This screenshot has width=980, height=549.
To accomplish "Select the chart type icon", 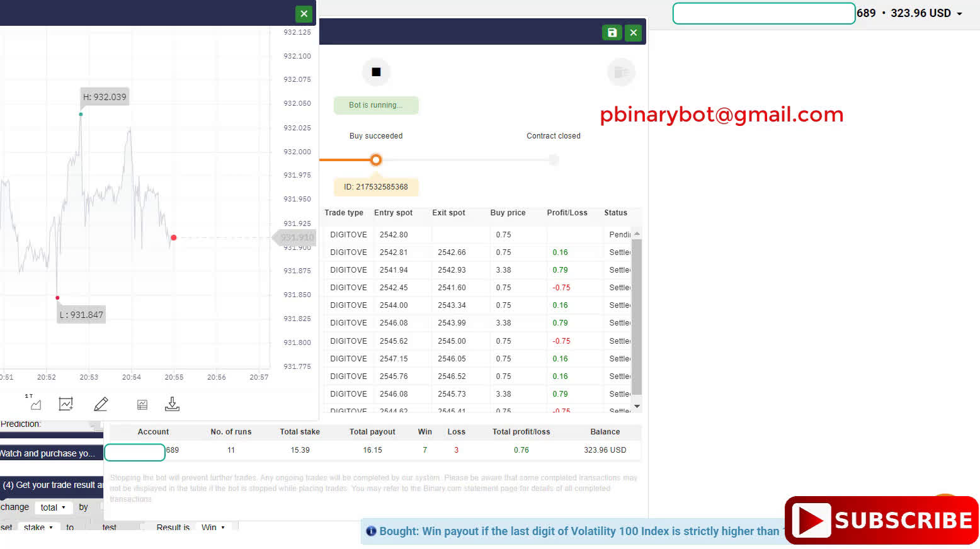I will click(35, 404).
